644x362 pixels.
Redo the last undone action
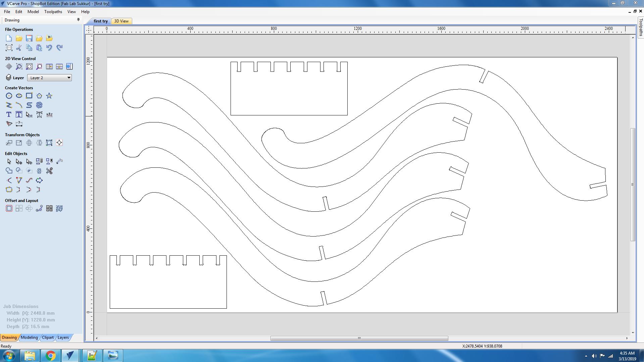59,48
